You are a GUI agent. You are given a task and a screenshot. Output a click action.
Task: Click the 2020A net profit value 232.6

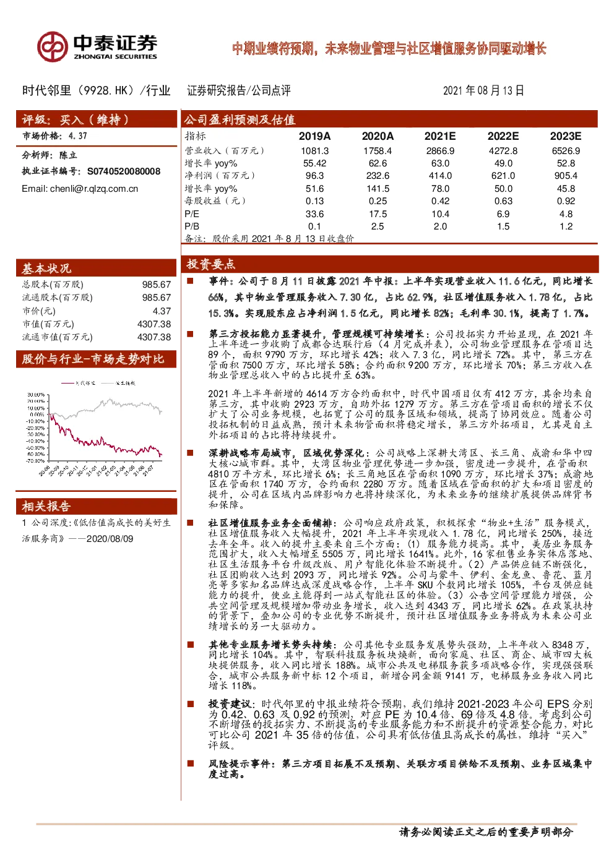(x=378, y=176)
